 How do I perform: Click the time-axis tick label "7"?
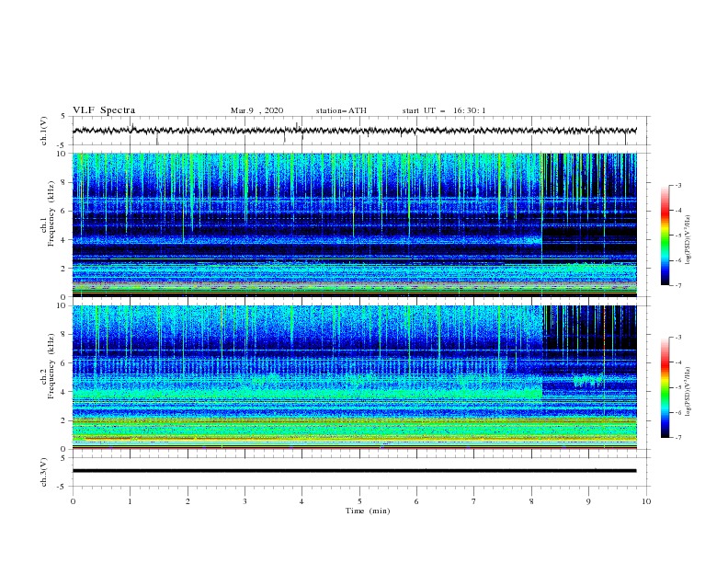coord(474,501)
